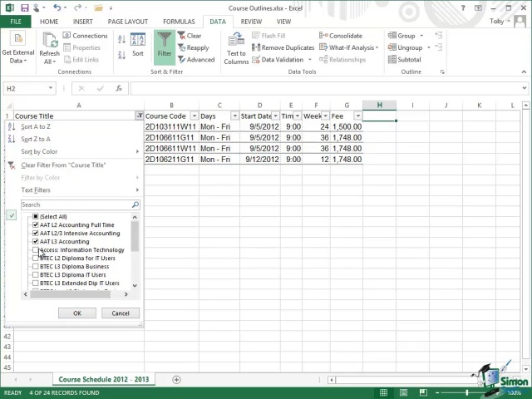Click Edit Links in the Connections group

pyautogui.click(x=81, y=60)
